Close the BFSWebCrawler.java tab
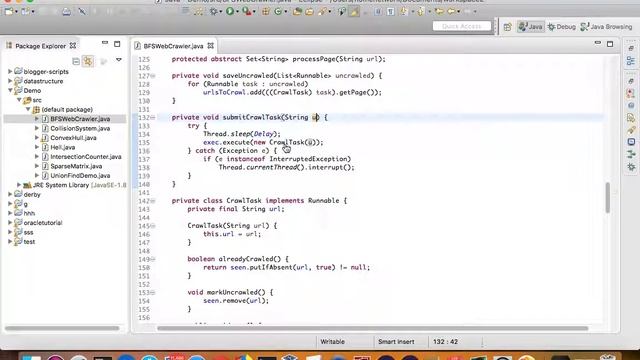The height and width of the screenshot is (360, 640). (211, 46)
